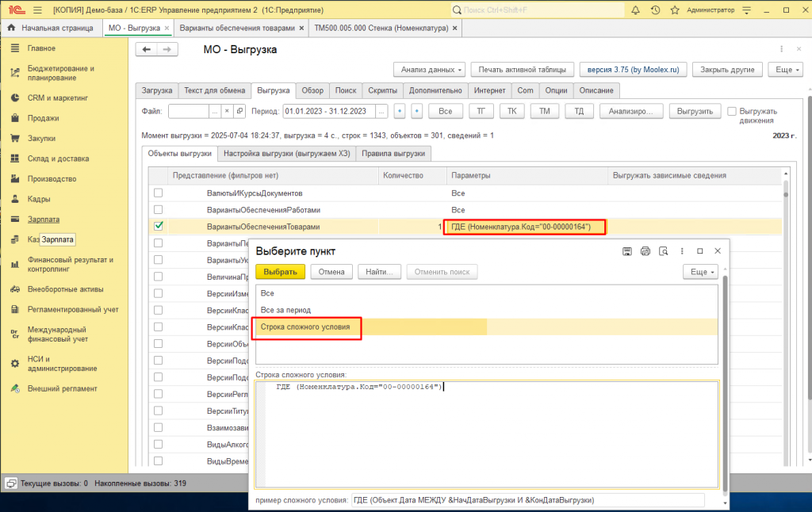The height and width of the screenshot is (512, 812).
Task: Toggle the checkbox for the ВерсииИзме row
Action: tap(159, 293)
